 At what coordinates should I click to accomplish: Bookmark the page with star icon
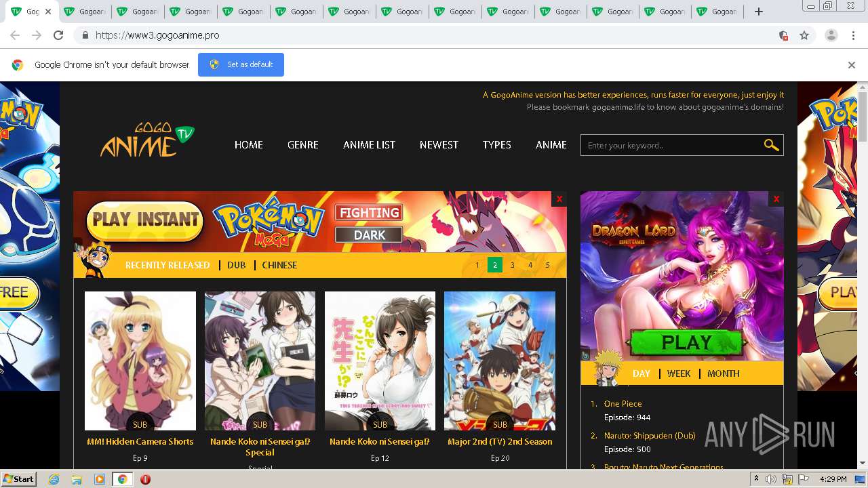click(804, 35)
